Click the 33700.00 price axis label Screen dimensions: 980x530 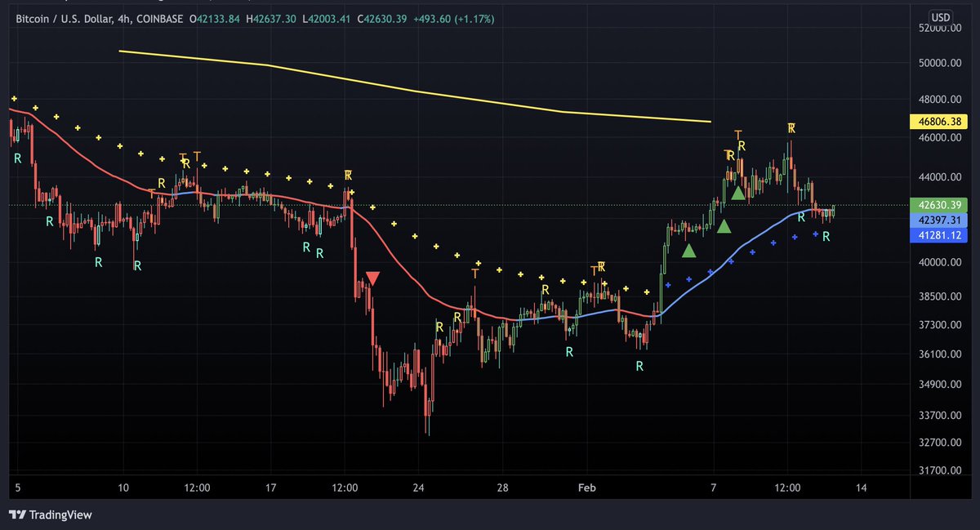[938, 416]
